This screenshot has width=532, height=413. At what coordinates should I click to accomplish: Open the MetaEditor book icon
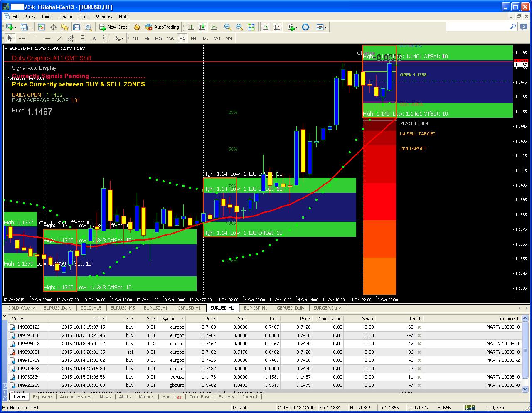[x=137, y=27]
